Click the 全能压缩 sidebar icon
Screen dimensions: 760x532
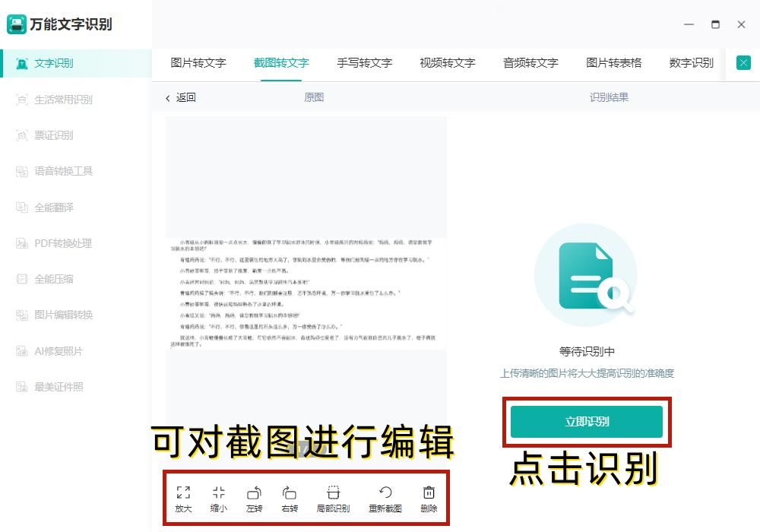click(x=22, y=279)
